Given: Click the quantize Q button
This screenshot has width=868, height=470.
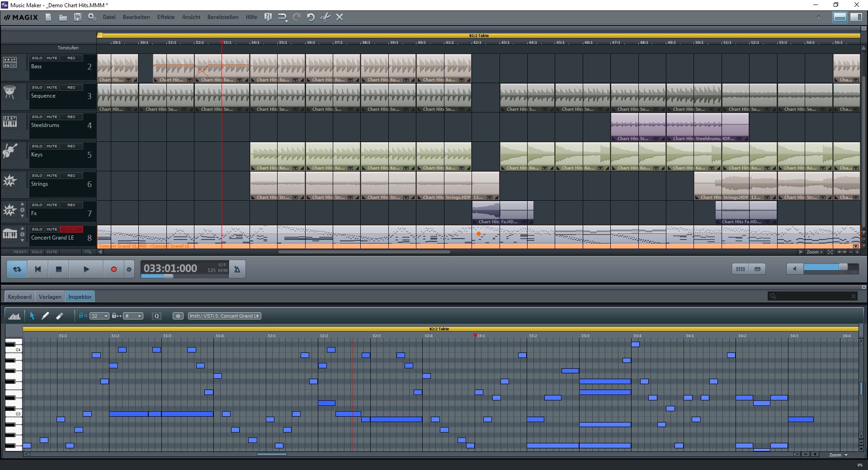Looking at the screenshot, I should pos(157,316).
